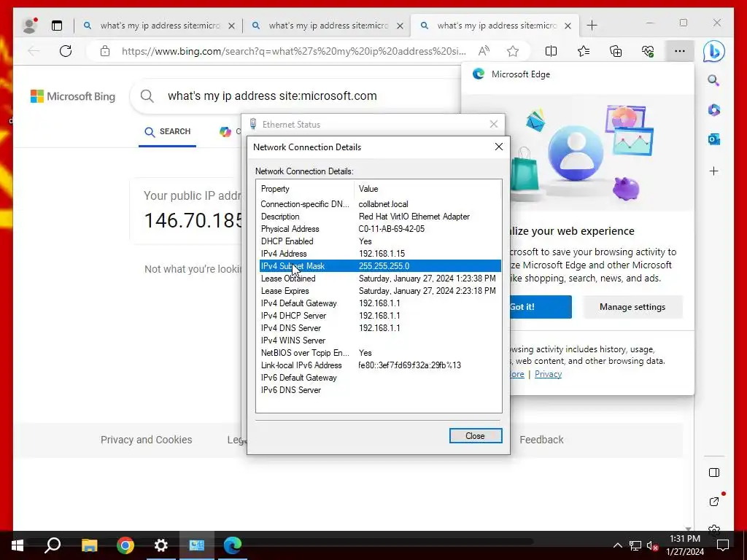Open the Windows Start menu
The image size is (747, 560).
coord(18,545)
